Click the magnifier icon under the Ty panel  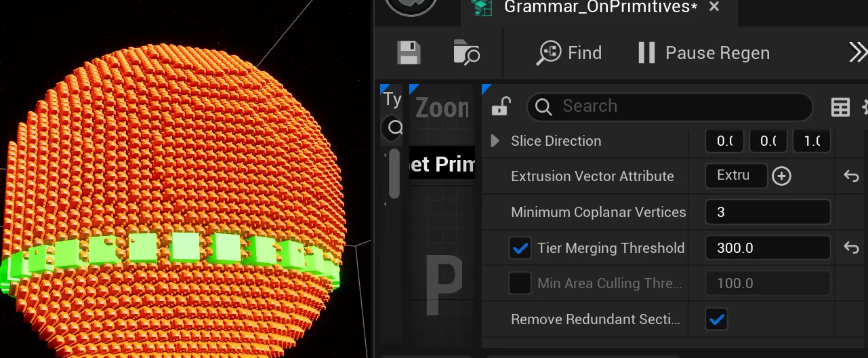(x=392, y=127)
